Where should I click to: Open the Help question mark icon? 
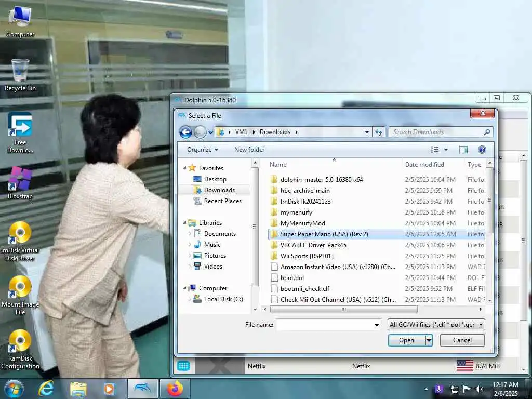[482, 150]
